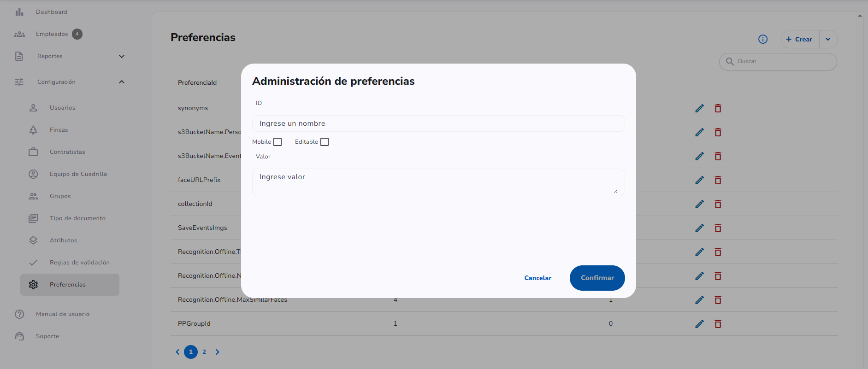Screen dimensions: 868x369
Task: Click the Valor text area
Action: [x=438, y=182]
